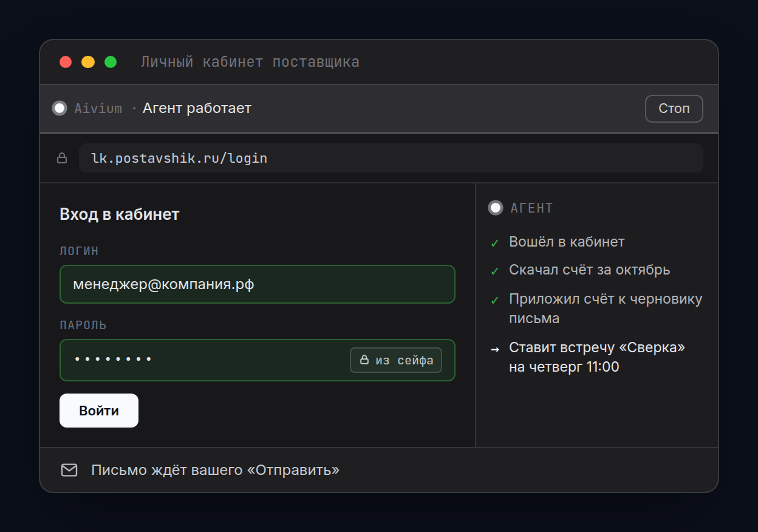Click the Aivium status circle icon
This screenshot has width=758, height=532.
(x=60, y=109)
